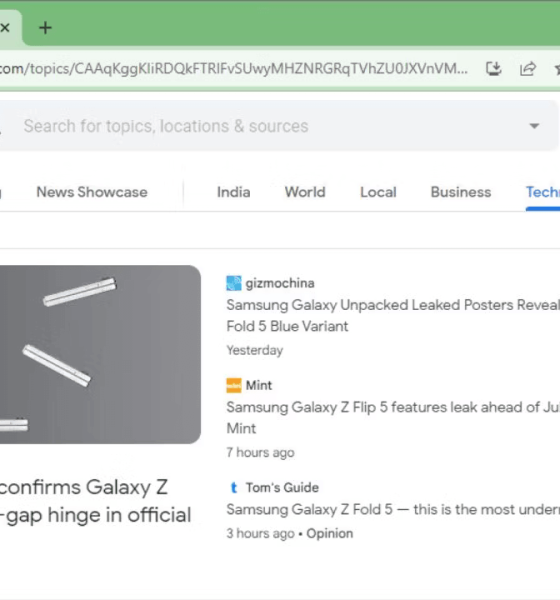
Task: Open a new browser tab with plus button
Action: tap(45, 28)
